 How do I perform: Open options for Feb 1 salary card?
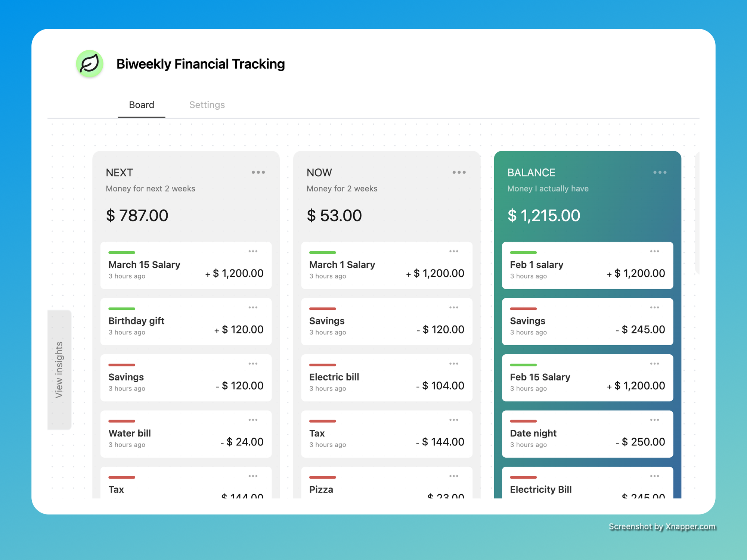(654, 251)
